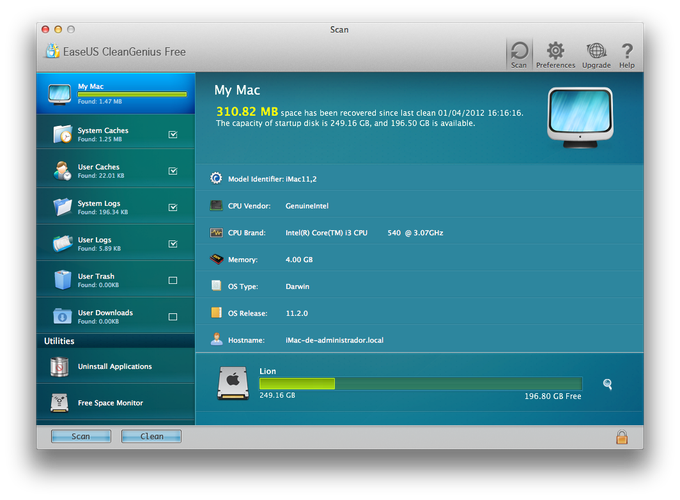
Task: Click the orange padlock icon
Action: 622,437
